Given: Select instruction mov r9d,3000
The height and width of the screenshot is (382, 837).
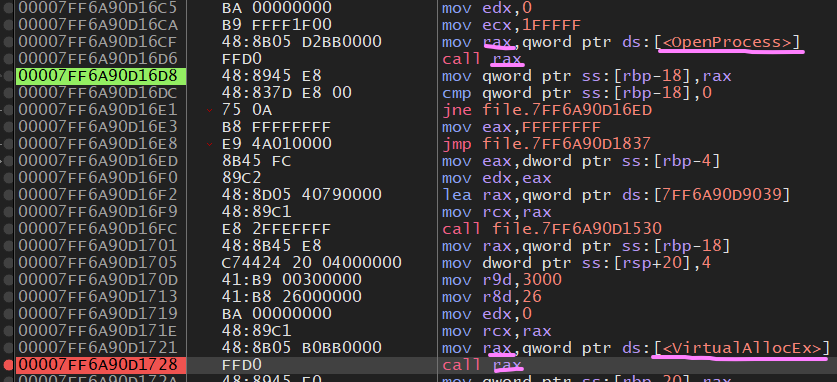Looking at the screenshot, I should coord(502,280).
